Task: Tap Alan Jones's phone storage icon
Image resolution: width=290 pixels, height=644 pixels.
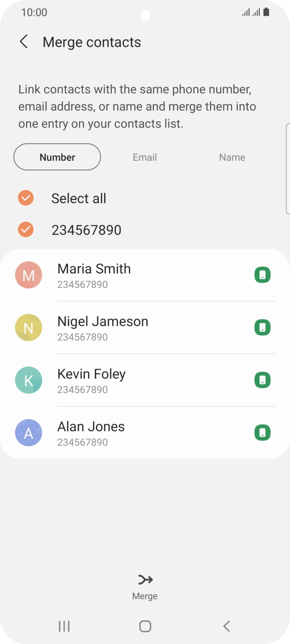Action: (x=263, y=433)
